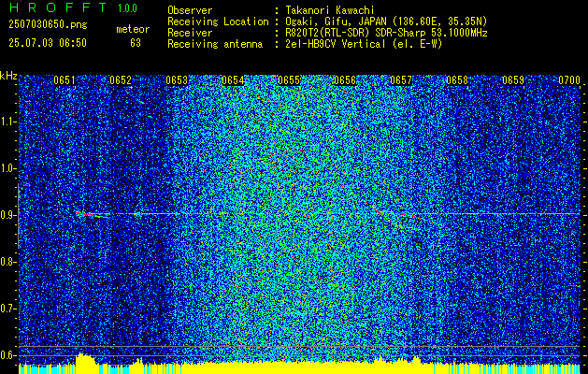
Task: Click the meteor label
Action: point(133,29)
